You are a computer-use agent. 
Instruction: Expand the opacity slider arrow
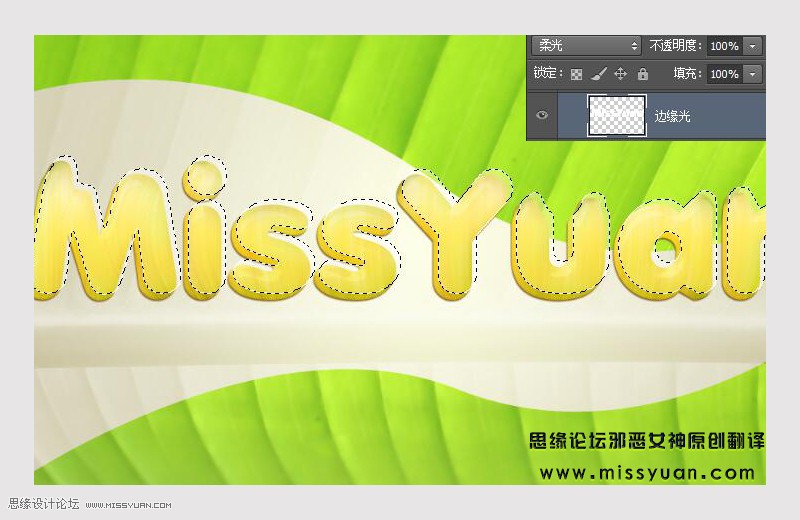point(753,46)
